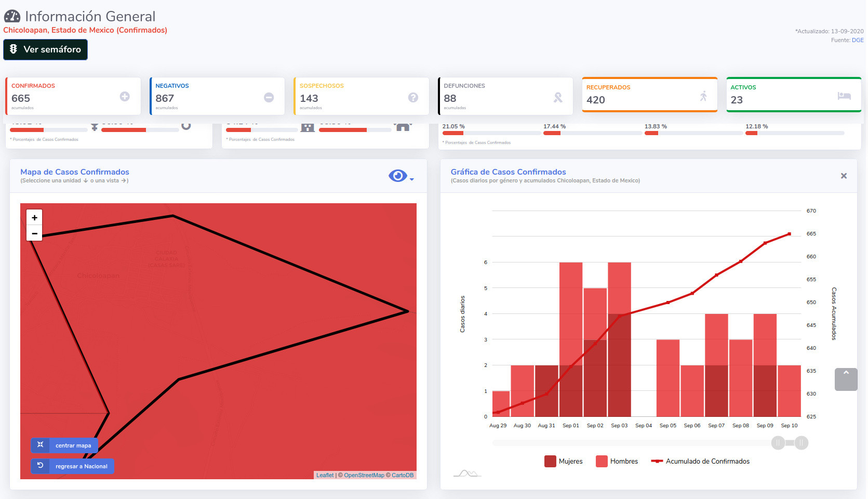Image resolution: width=868 pixels, height=499 pixels.
Task: Click the scroll-to-top arrow button
Action: coord(846,379)
